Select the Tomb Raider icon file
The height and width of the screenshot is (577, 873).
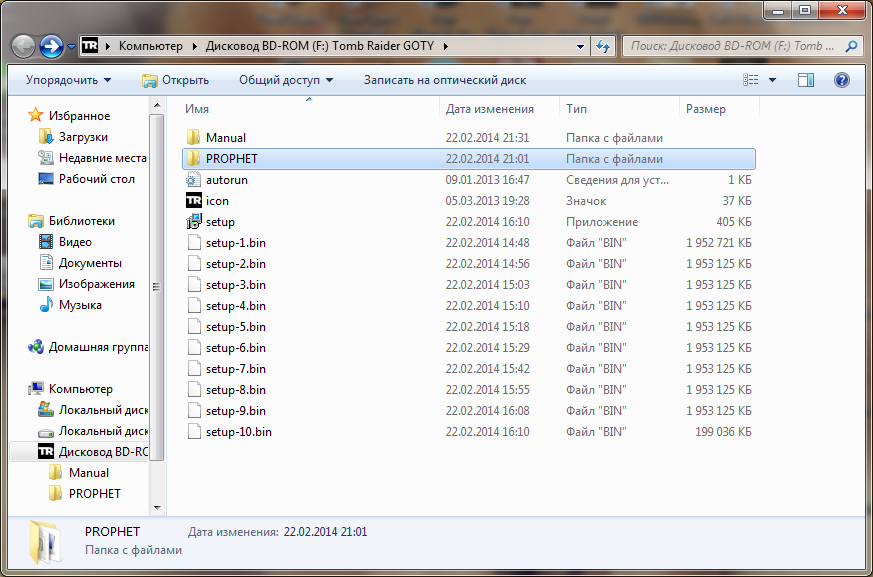click(x=217, y=201)
